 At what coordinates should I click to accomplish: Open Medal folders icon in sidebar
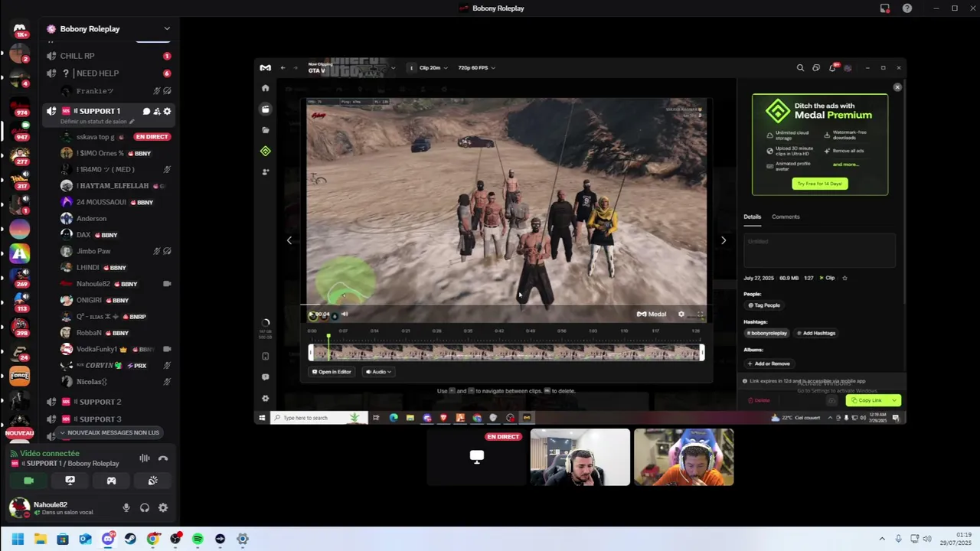(266, 130)
